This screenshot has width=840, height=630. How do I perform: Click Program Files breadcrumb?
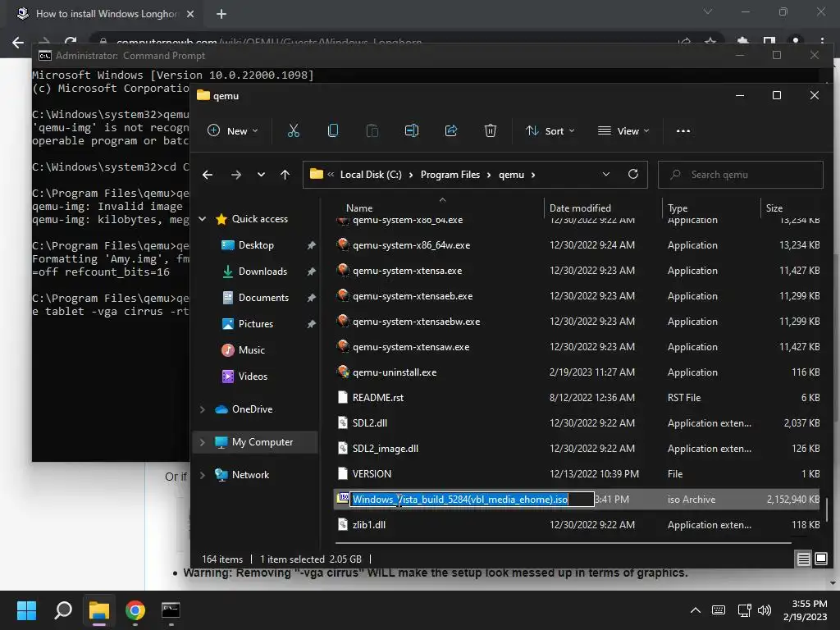450,175
